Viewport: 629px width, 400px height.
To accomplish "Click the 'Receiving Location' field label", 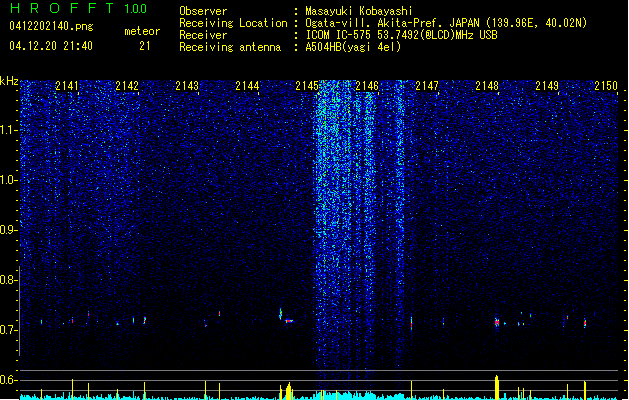I will (233, 23).
